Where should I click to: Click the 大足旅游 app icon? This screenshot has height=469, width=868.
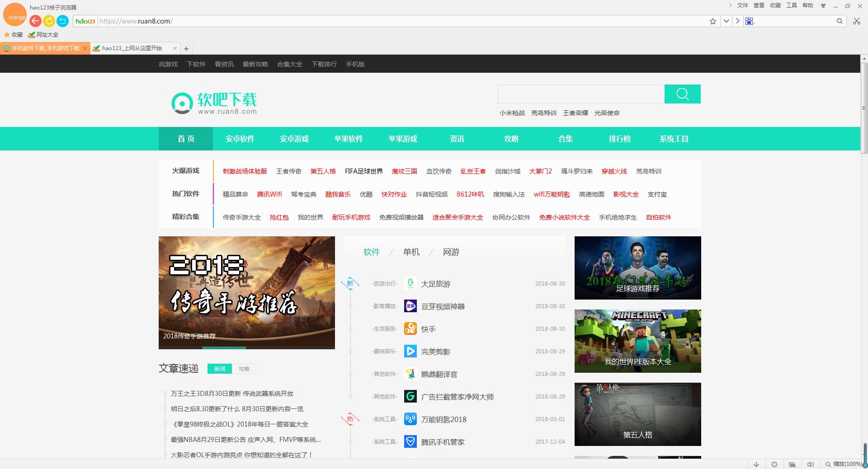click(x=410, y=283)
